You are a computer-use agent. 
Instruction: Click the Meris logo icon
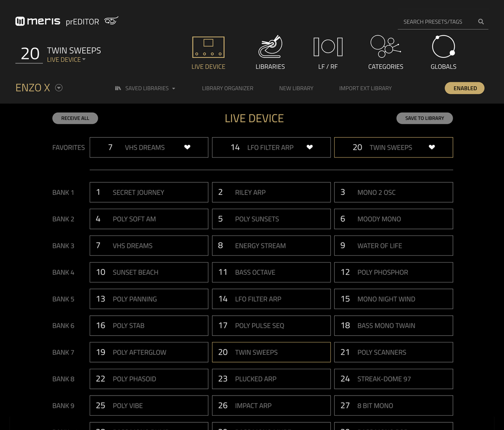[20, 21]
